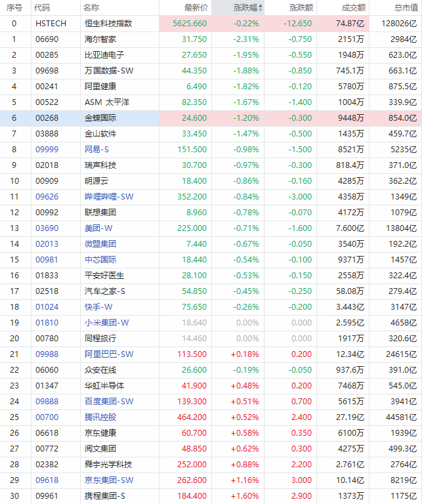This screenshot has width=422, height=504.
Task: Select ASM 太平洋 stock name
Action: [x=107, y=102]
